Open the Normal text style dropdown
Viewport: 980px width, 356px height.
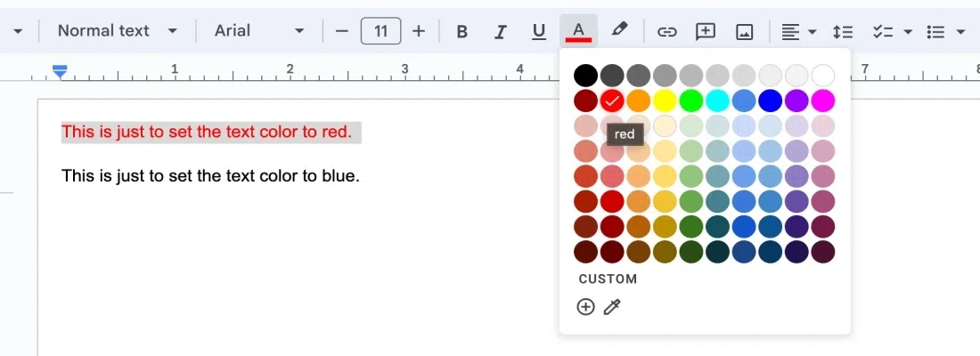116,31
